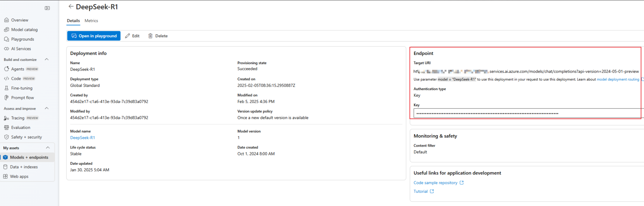
Task: Click the Data + indexes database icon
Action: point(5,167)
